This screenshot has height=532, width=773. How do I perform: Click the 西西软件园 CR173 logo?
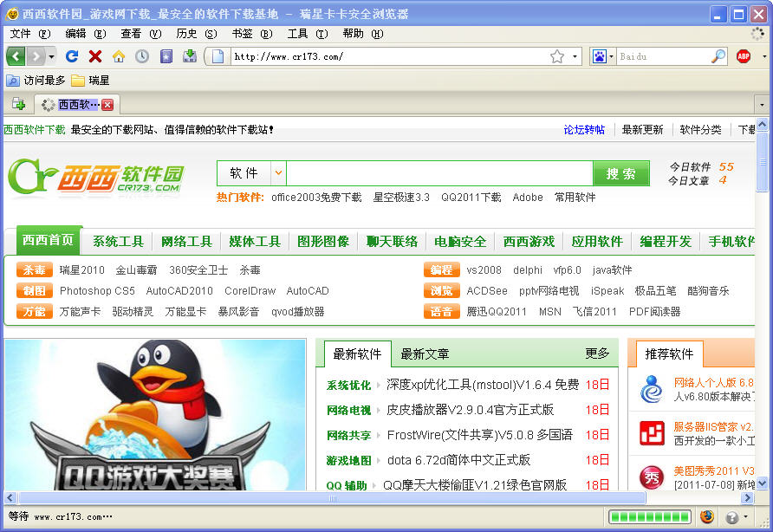(x=96, y=177)
